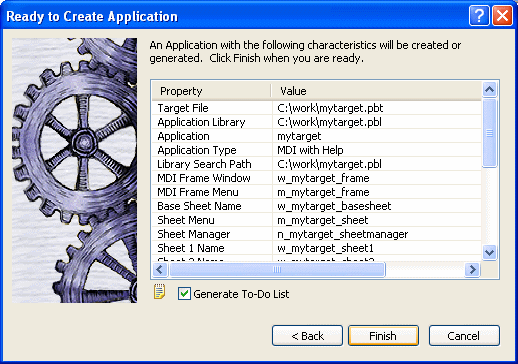Select the Sheet Manager property
This screenshot has height=364, width=518.
[x=194, y=234]
